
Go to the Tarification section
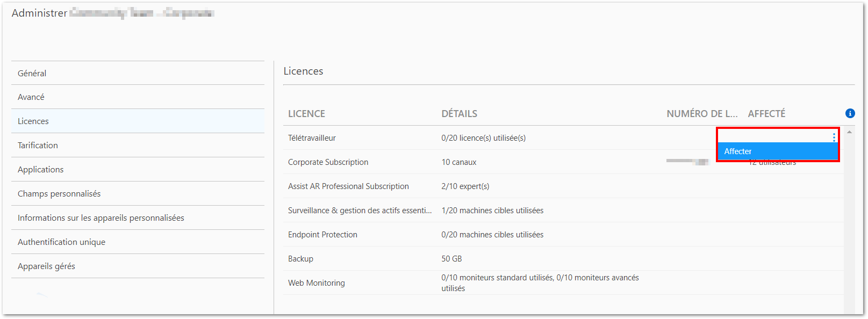[x=38, y=146]
